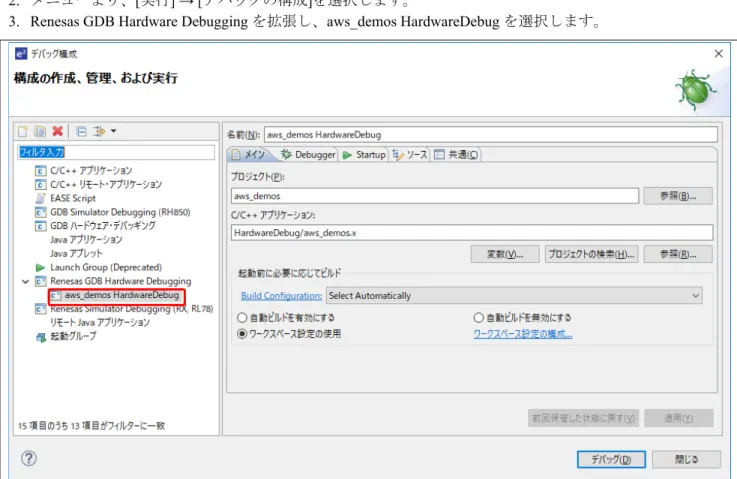The width and height of the screenshot is (737, 479).
Task: Click the Renesas GDB Hardware Debugging icon
Action: pos(40,281)
